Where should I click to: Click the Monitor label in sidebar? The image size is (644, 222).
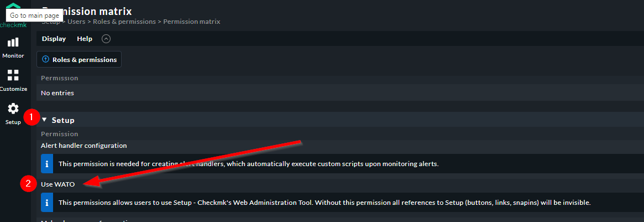13,55
